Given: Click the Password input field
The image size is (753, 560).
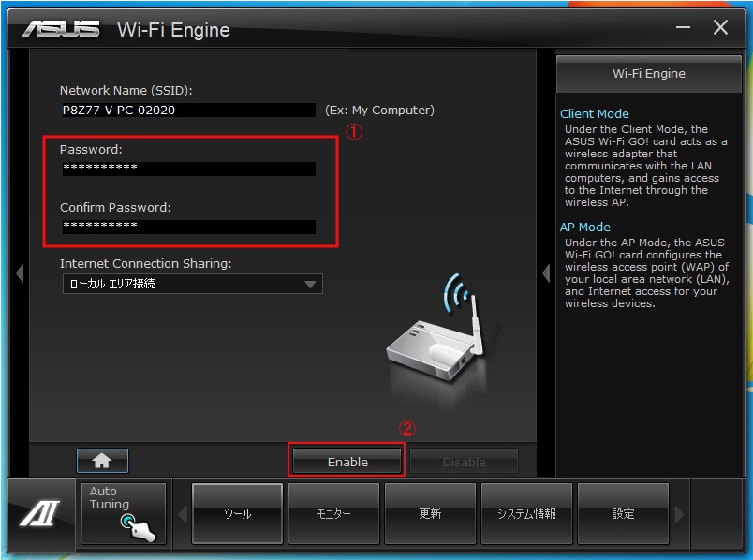Looking at the screenshot, I should click(x=189, y=169).
